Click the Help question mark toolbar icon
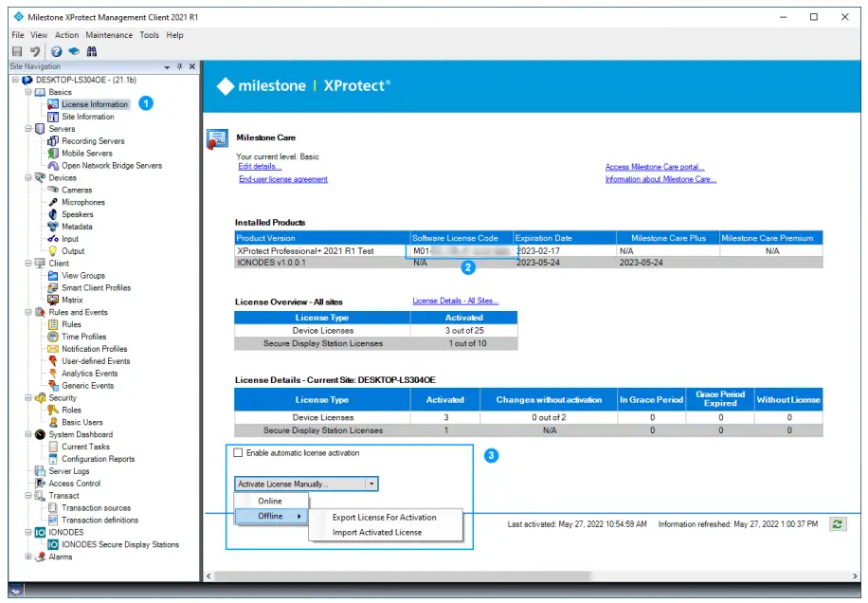 [57, 51]
